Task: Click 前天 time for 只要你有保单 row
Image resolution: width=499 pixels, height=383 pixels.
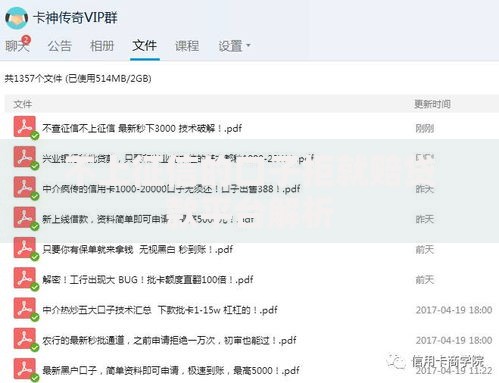Action: (x=424, y=249)
